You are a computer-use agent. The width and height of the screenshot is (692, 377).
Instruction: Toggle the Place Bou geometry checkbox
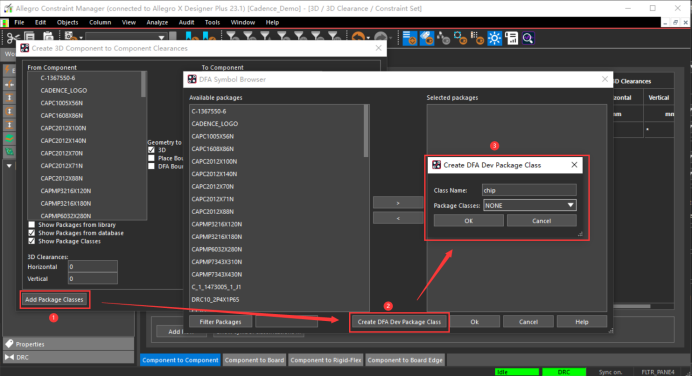coord(151,158)
